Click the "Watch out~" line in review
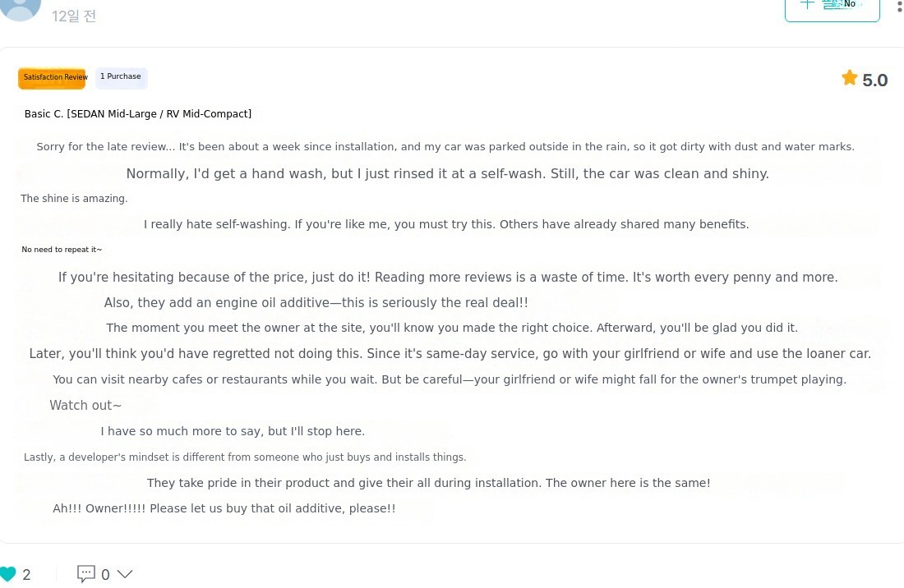This screenshot has height=588, width=904. click(x=85, y=406)
